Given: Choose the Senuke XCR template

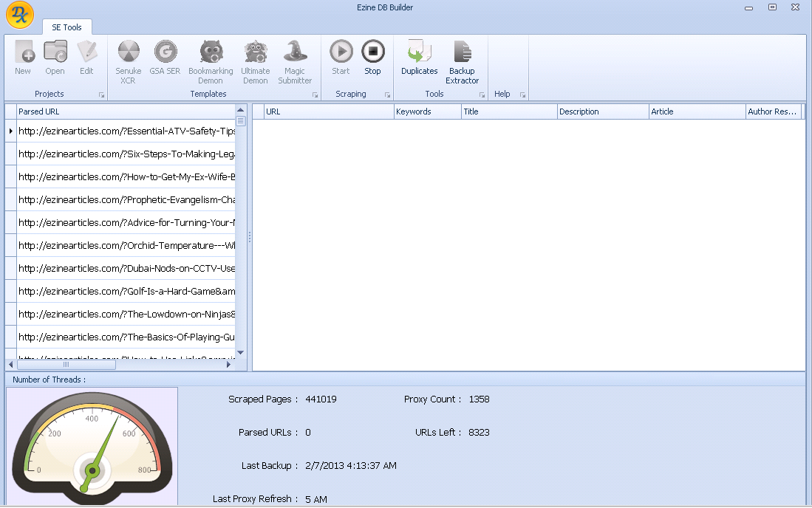Looking at the screenshot, I should coord(129,62).
